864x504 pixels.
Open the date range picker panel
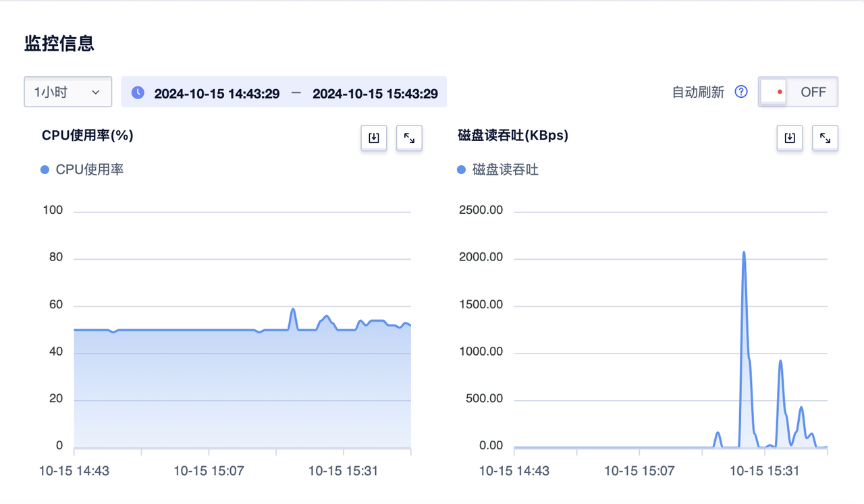[283, 92]
